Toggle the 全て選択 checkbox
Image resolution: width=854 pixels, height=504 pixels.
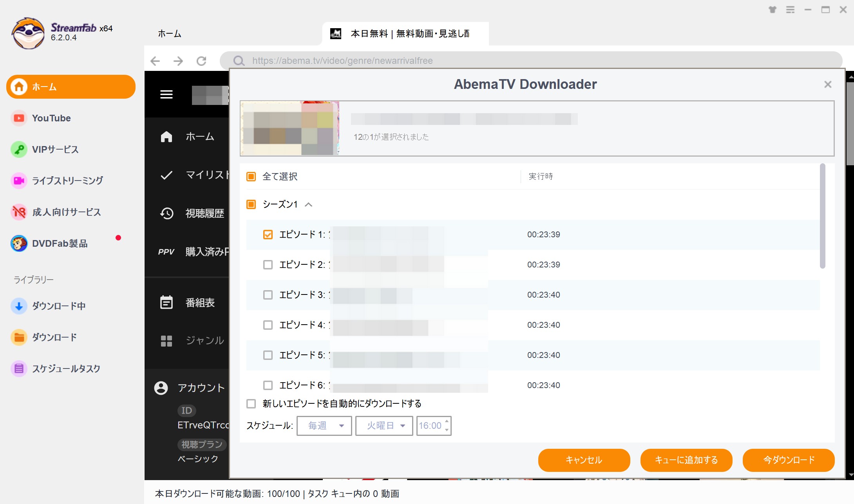[251, 177]
